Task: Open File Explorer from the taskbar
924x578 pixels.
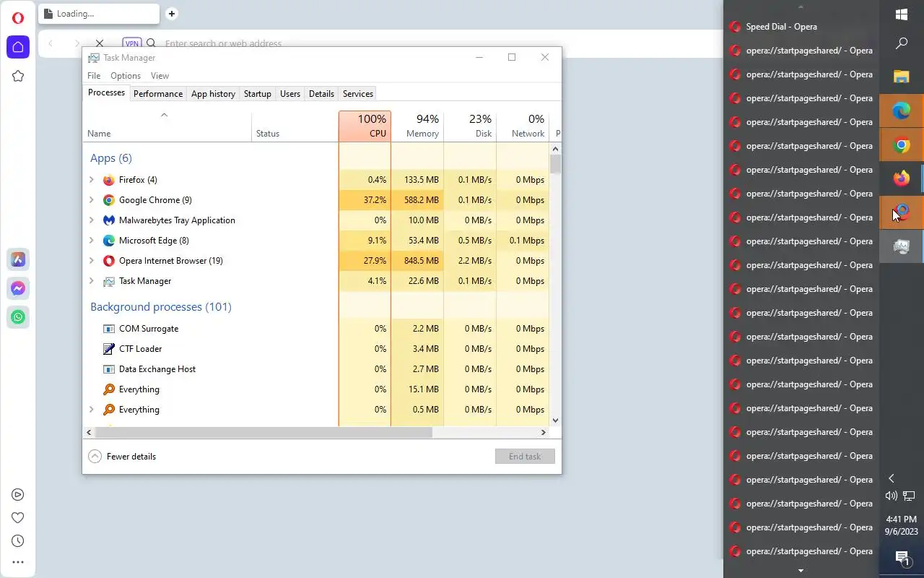Action: [x=902, y=77]
